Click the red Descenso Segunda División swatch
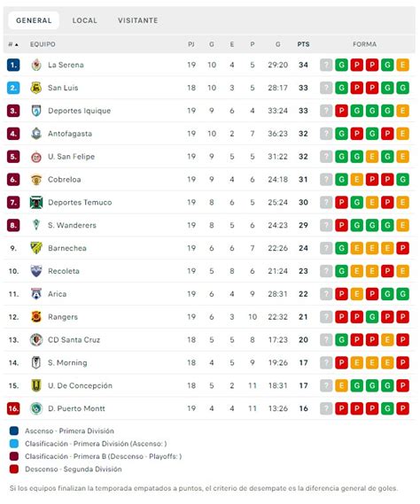The width and height of the screenshot is (420, 504). (14, 469)
